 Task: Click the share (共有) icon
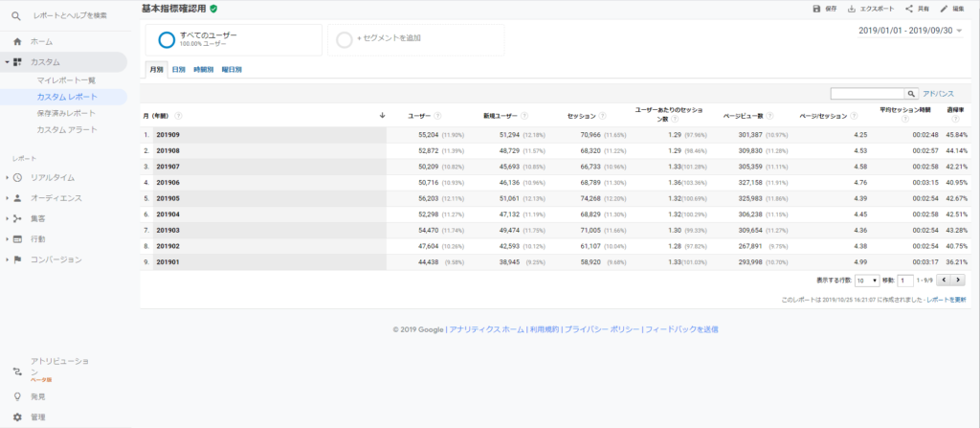coord(908,9)
